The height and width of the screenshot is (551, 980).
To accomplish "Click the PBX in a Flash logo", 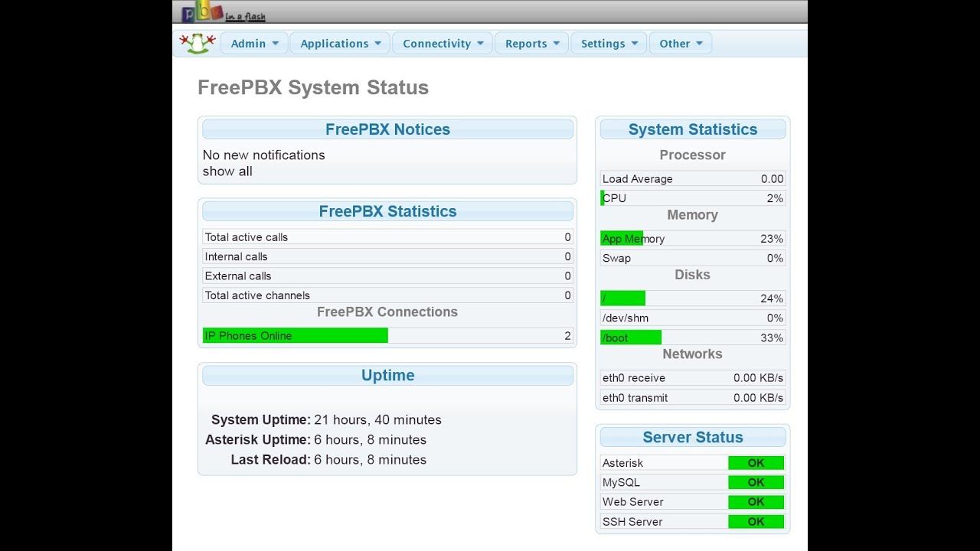I will (x=223, y=13).
